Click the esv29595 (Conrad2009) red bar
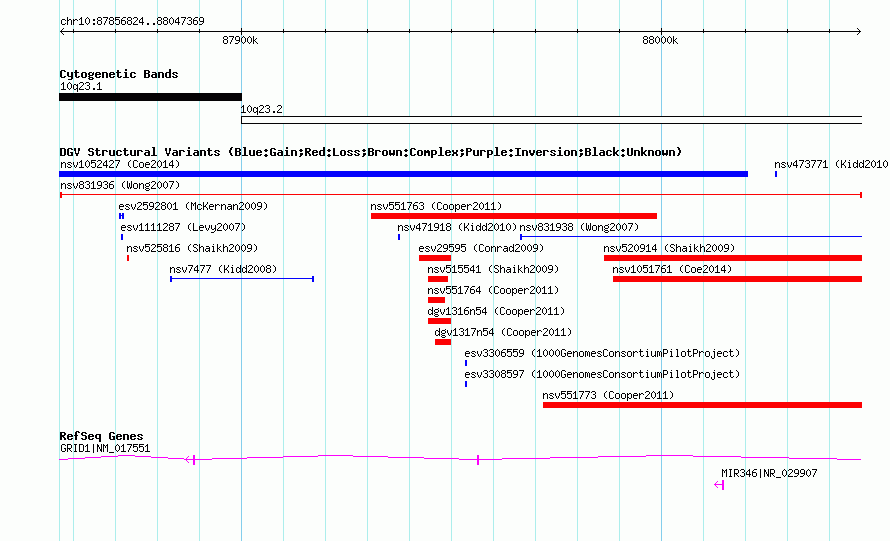 point(435,258)
